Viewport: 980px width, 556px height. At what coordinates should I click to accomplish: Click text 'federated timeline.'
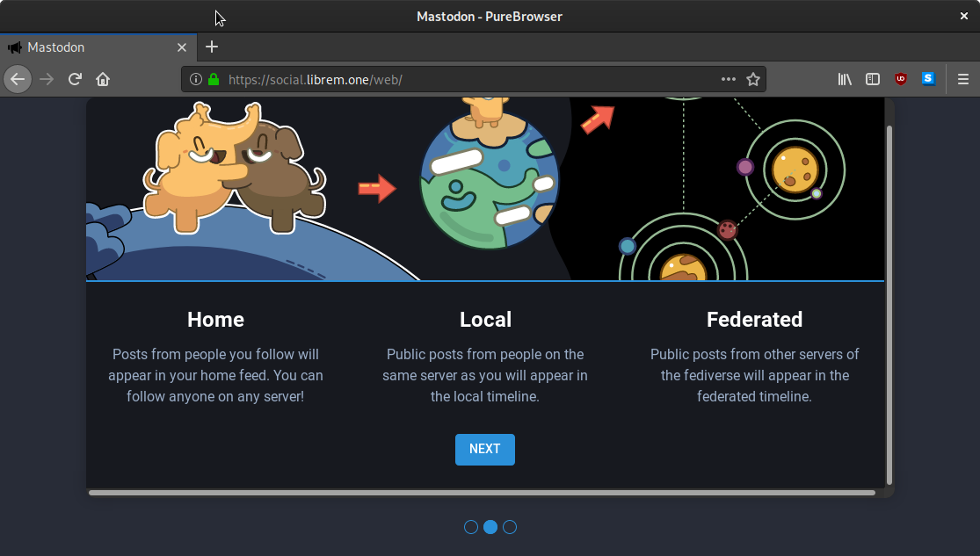[x=754, y=397]
